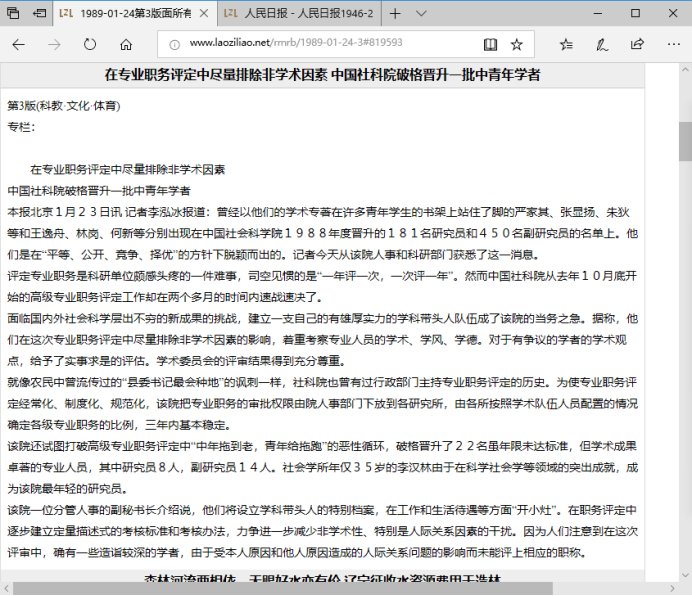Image resolution: width=692 pixels, height=596 pixels.
Task: Click the paragraph starting 评定专业职务是科研单位
Action: [322, 287]
